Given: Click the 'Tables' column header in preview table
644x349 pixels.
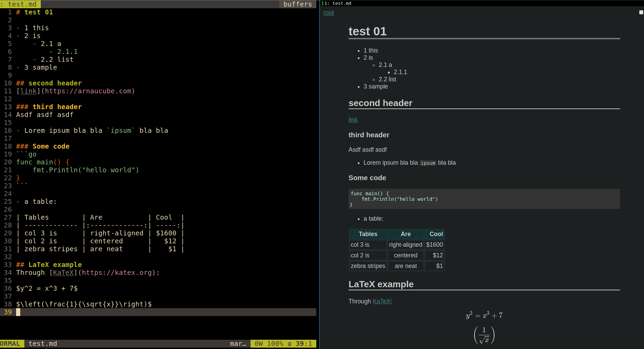Looking at the screenshot, I should coord(368,234).
